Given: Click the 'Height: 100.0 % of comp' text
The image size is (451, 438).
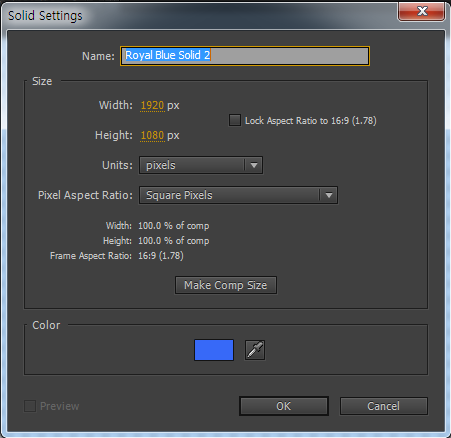Looking at the screenshot, I should coord(156,241).
